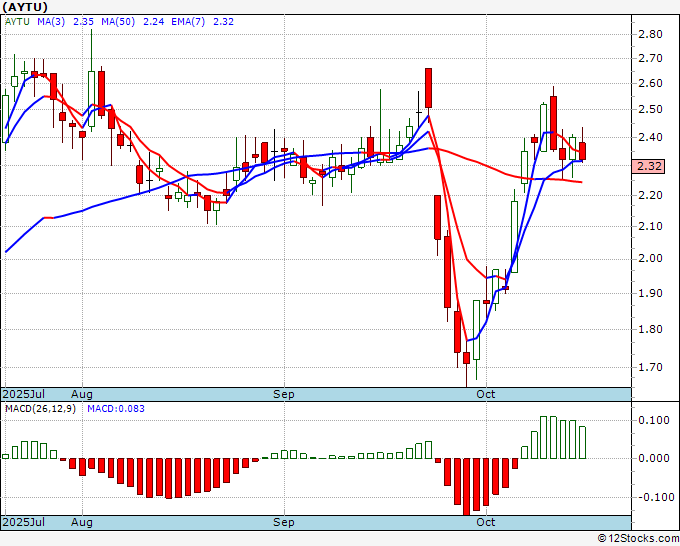Click Sep on the MACD time axis

tap(284, 522)
